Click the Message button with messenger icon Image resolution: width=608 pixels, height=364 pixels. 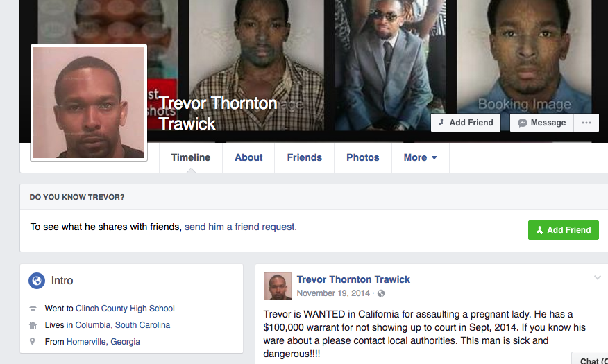click(541, 123)
